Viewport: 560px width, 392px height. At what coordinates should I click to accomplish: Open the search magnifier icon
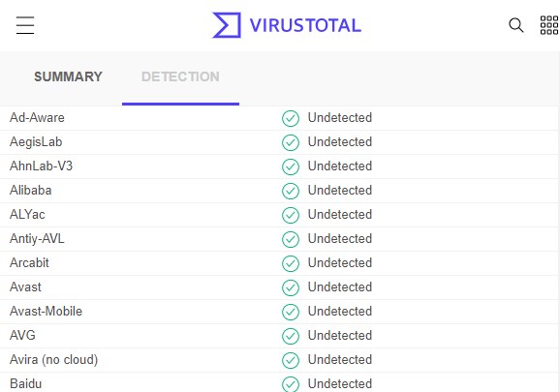(x=515, y=25)
